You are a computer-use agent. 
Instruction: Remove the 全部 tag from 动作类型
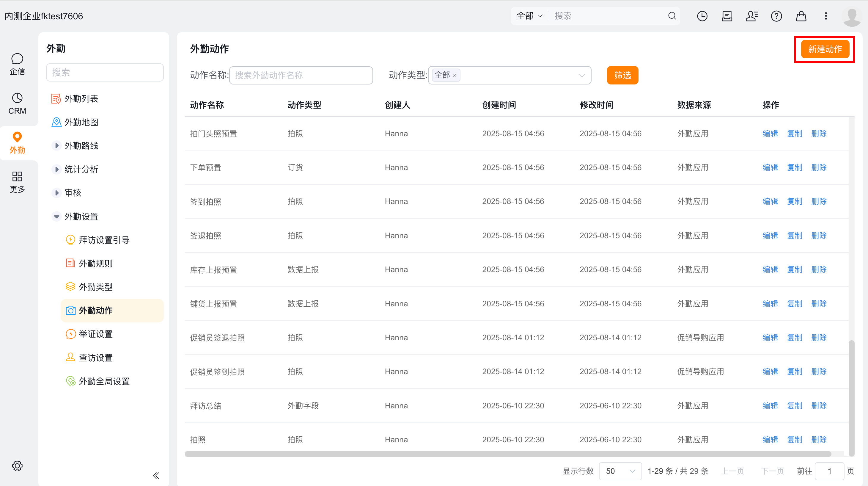coord(455,75)
